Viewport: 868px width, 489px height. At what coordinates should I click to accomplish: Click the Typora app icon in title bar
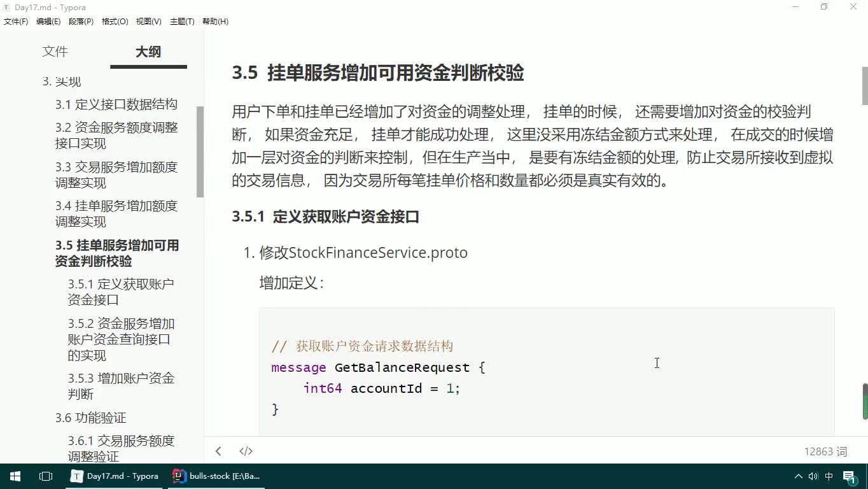(6, 7)
